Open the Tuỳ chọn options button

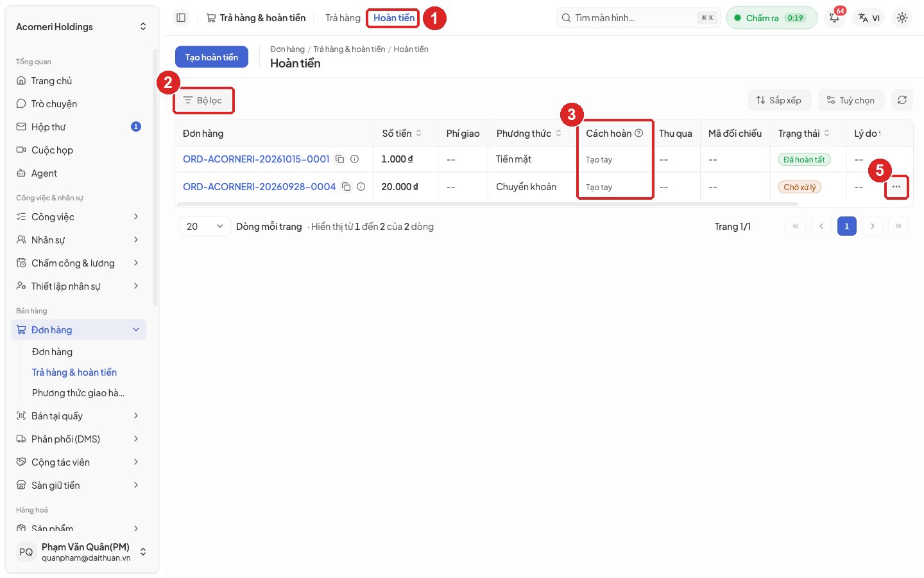pos(851,100)
